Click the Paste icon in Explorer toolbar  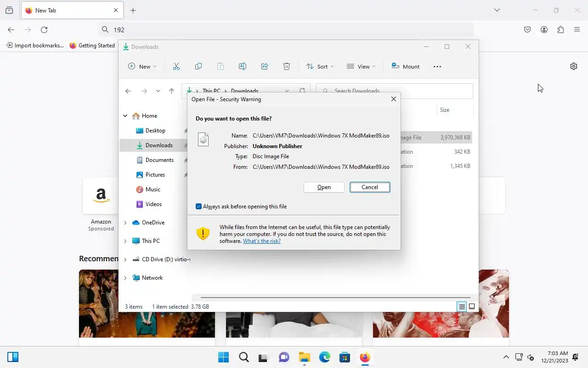point(220,67)
